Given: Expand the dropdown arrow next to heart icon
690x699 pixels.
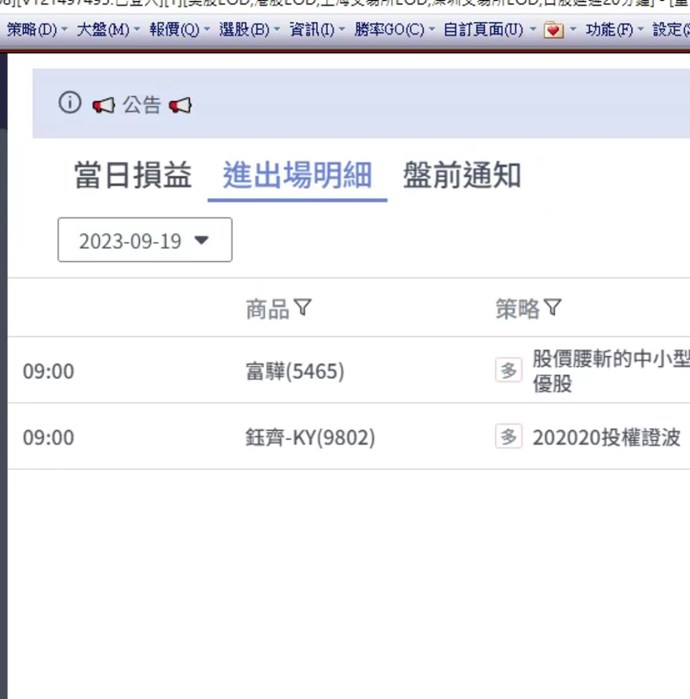Looking at the screenshot, I should pos(573,30).
